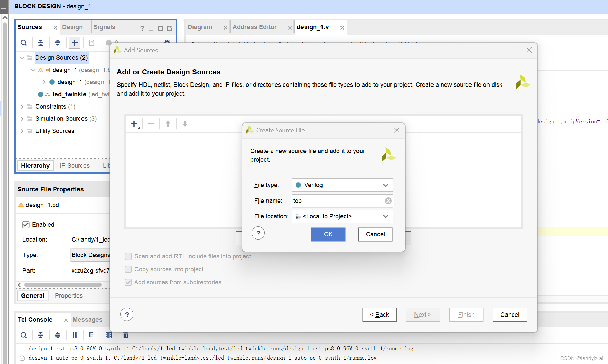608x364 pixels.
Task: Open the Properties tab in Source File Properties
Action: tap(69, 296)
